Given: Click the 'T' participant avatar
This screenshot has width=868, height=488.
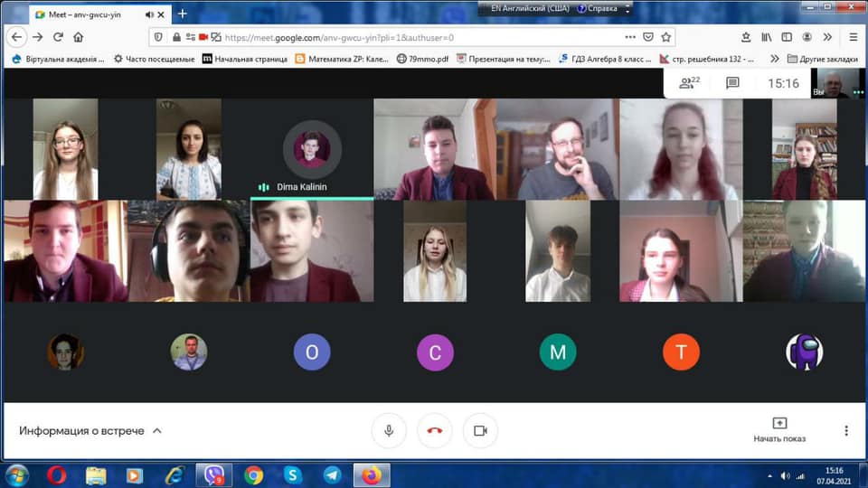Looking at the screenshot, I should coord(681,352).
